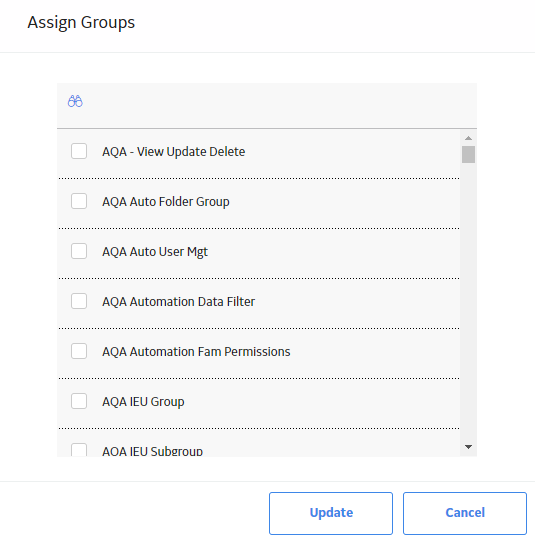The width and height of the screenshot is (535, 542).
Task: Check the AQA - View Update Delete checkbox
Action: point(79,151)
